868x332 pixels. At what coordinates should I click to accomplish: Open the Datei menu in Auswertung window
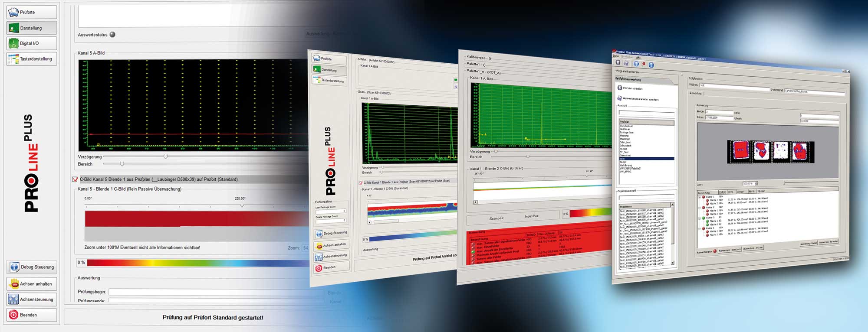pyautogui.click(x=616, y=56)
